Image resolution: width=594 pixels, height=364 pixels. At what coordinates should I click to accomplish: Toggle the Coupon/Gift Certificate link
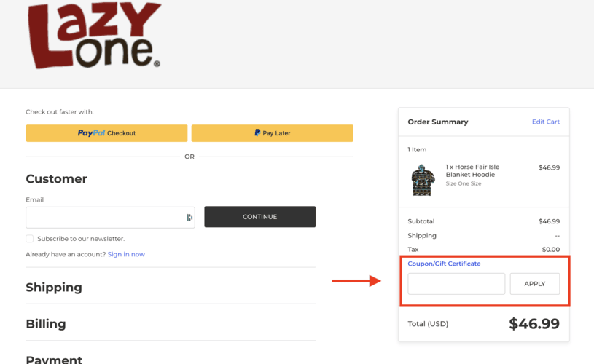(x=444, y=264)
